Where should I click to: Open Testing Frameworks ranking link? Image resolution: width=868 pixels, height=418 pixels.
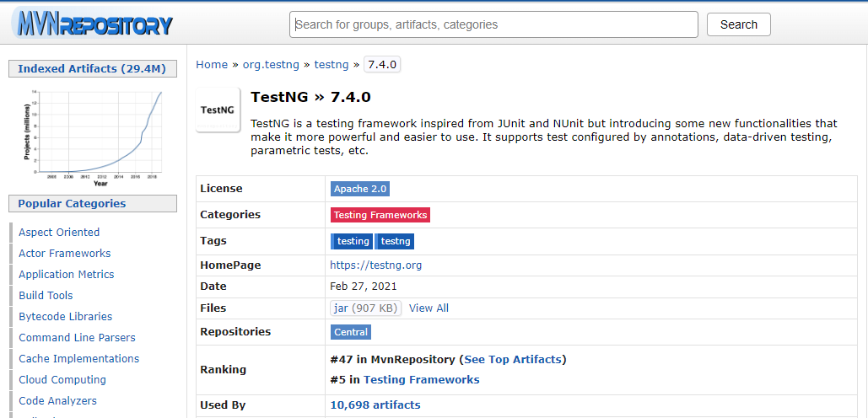coord(421,379)
